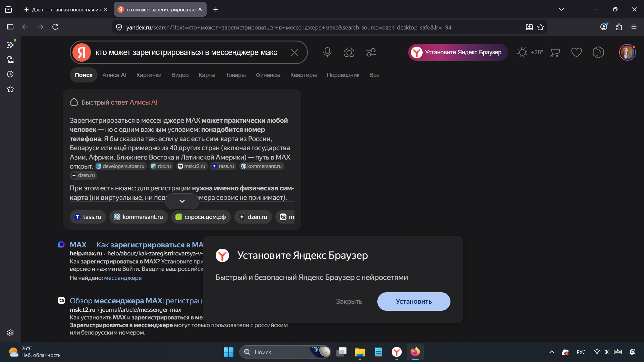The width and height of the screenshot is (644, 362).
Task: Open Firefox account icon
Action: click(604, 27)
